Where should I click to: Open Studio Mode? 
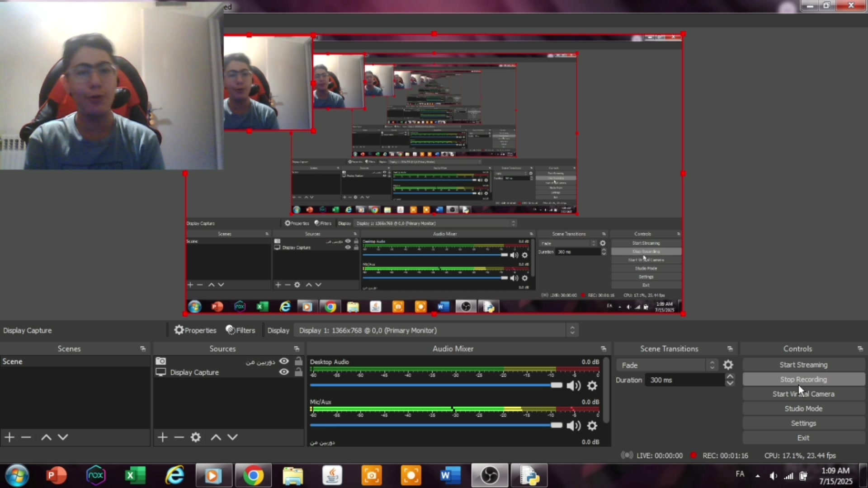click(803, 408)
